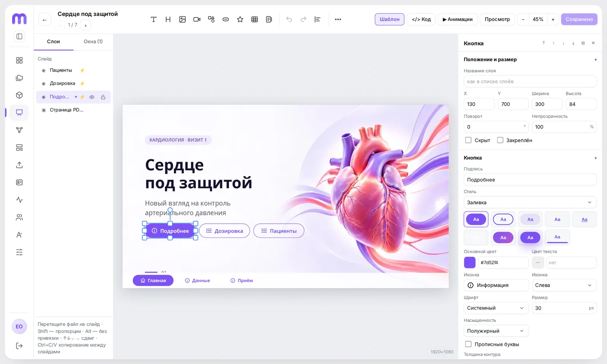Log out using the exit icon

(19, 346)
